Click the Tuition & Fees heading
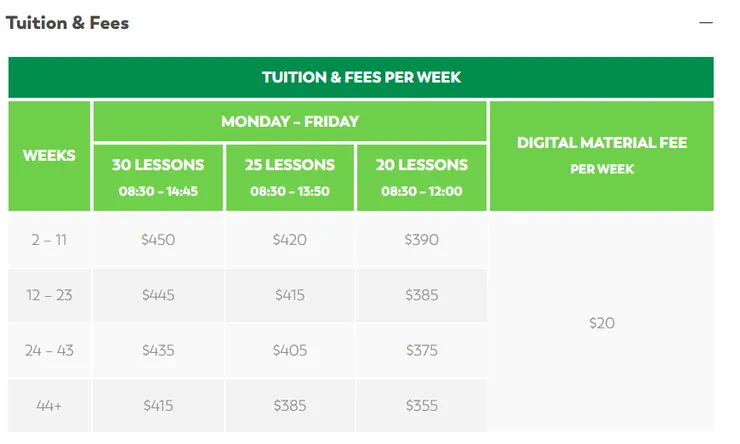This screenshot has height=444, width=740. [68, 22]
